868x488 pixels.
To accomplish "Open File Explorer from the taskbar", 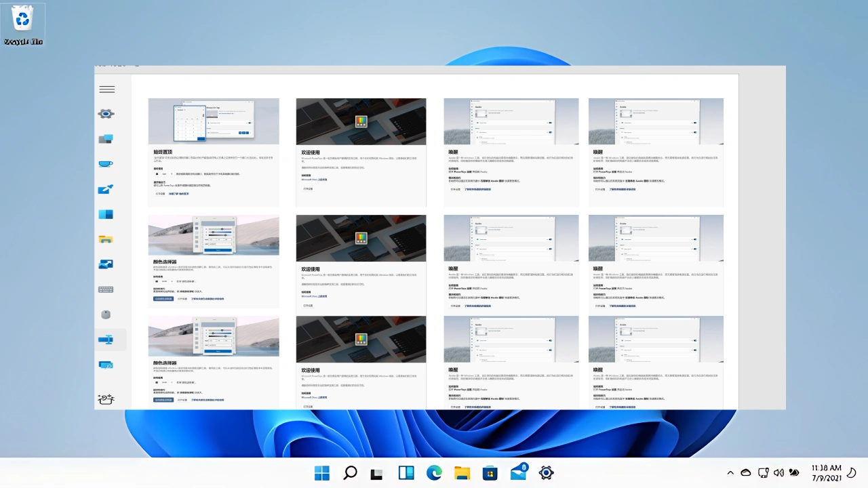I will click(x=462, y=472).
